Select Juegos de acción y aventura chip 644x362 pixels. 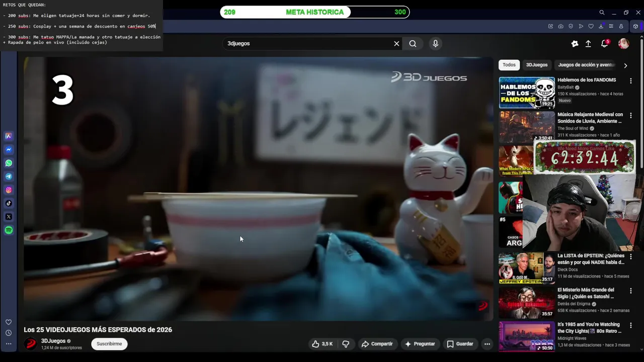point(587,65)
